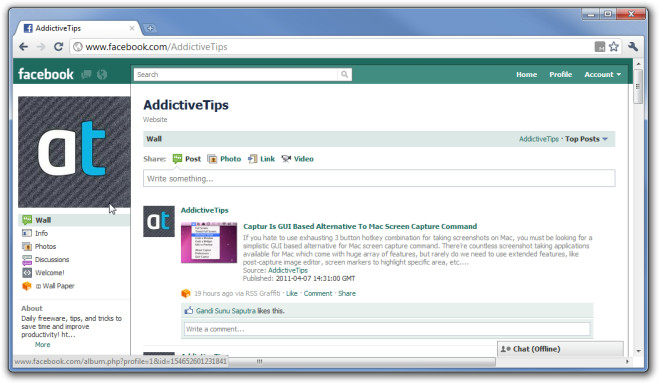Click the thumbs-up likes icon
The width and height of the screenshot is (660, 384).
click(189, 311)
